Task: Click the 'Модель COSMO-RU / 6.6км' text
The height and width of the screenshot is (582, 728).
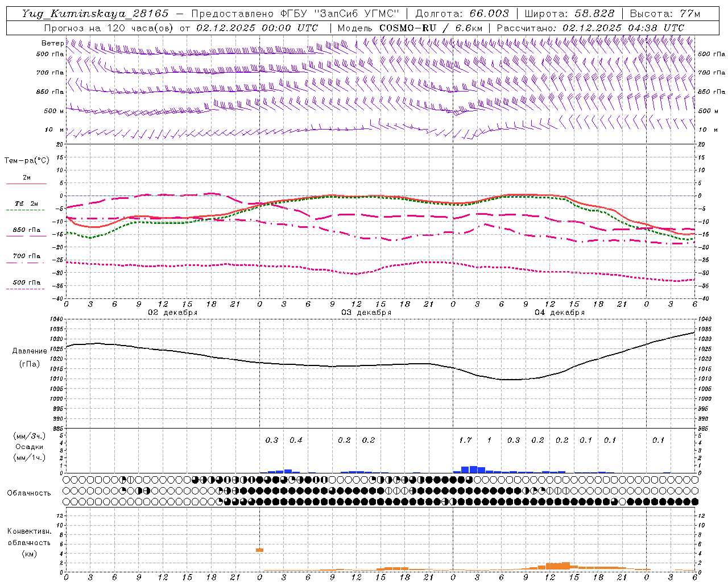Action: [410, 28]
